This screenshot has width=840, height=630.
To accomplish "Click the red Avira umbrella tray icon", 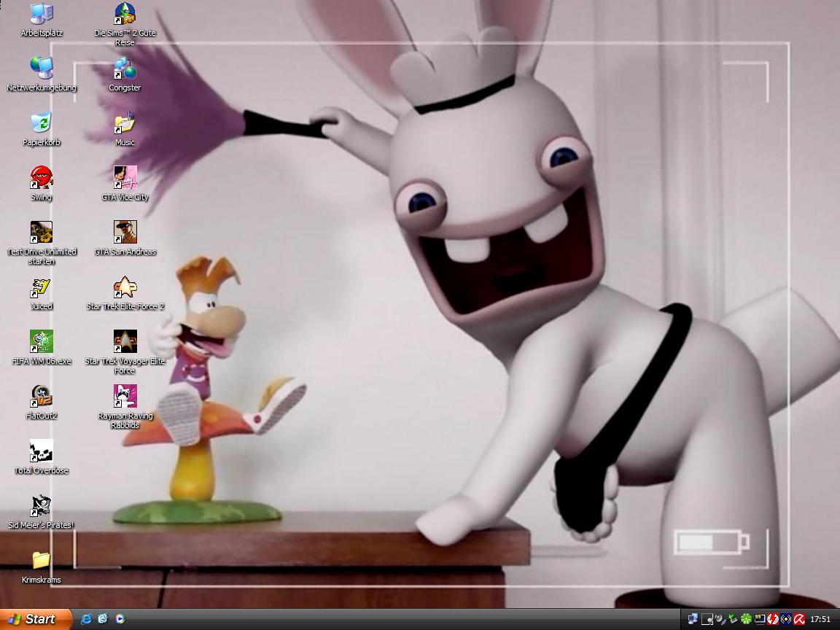I will point(799,619).
